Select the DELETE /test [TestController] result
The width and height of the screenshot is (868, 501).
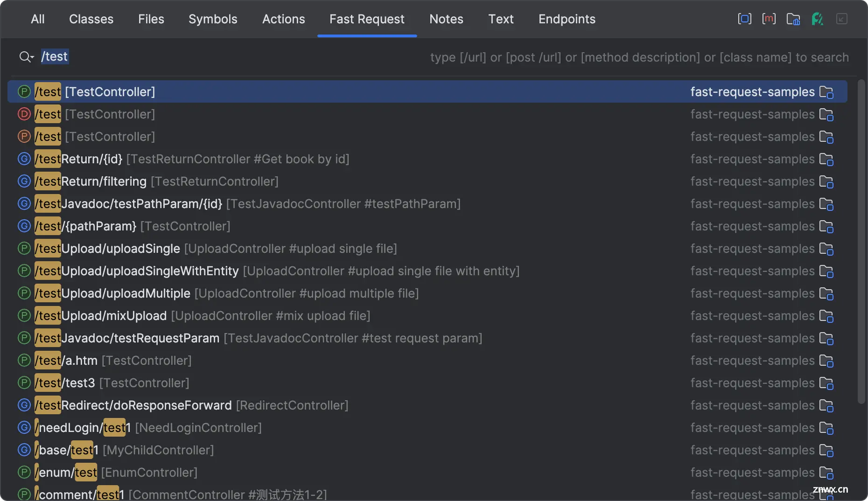pyautogui.click(x=427, y=114)
